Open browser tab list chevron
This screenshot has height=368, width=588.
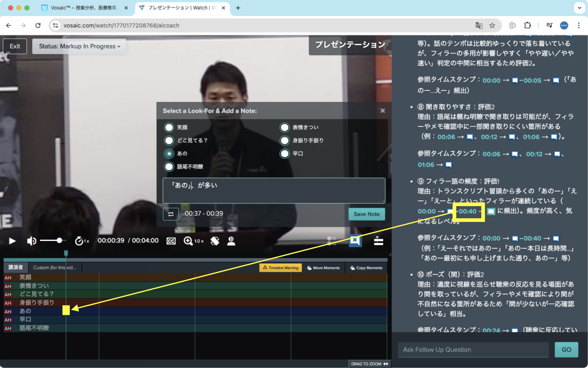580,8
